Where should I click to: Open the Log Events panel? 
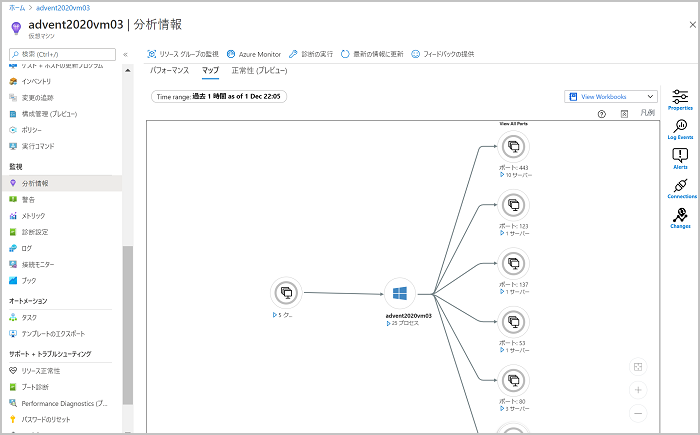pos(680,130)
